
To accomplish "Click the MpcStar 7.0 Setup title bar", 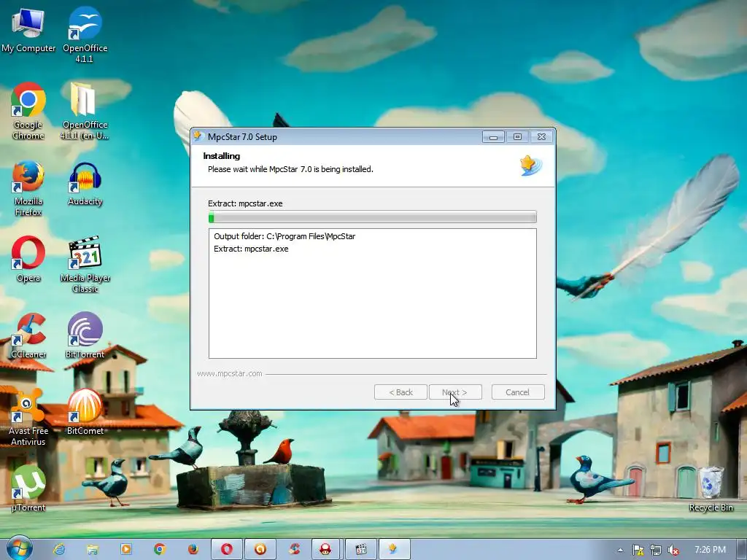I will tap(336, 136).
